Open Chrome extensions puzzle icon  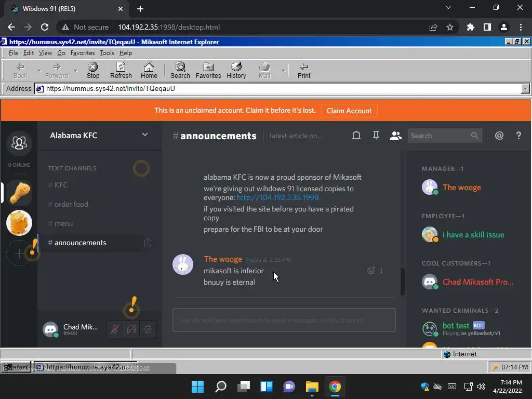[471, 27]
